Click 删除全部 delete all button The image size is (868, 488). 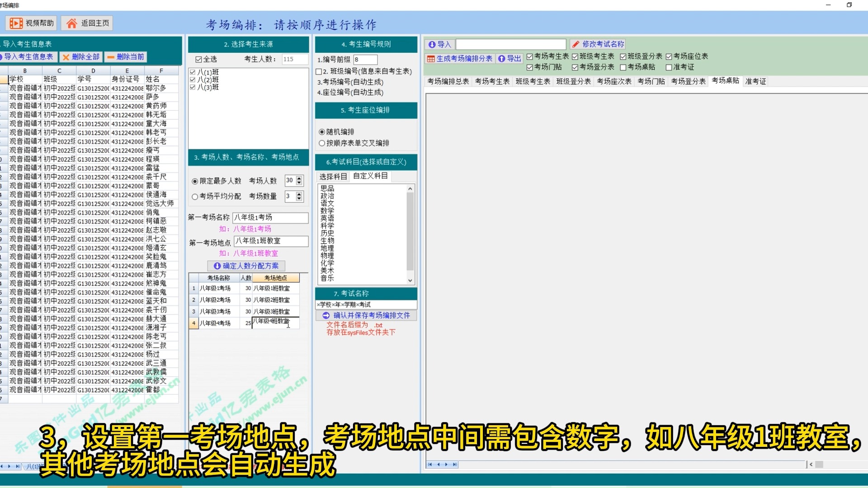[x=80, y=57]
